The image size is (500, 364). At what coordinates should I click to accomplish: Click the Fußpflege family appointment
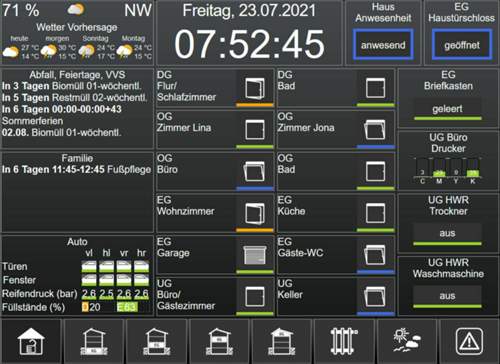pyautogui.click(x=77, y=170)
